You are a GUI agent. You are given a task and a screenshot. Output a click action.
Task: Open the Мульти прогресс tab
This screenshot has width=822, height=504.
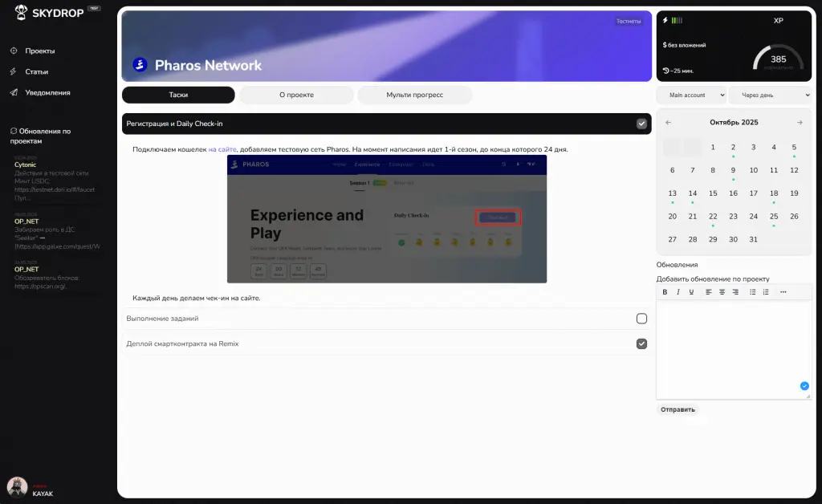414,95
